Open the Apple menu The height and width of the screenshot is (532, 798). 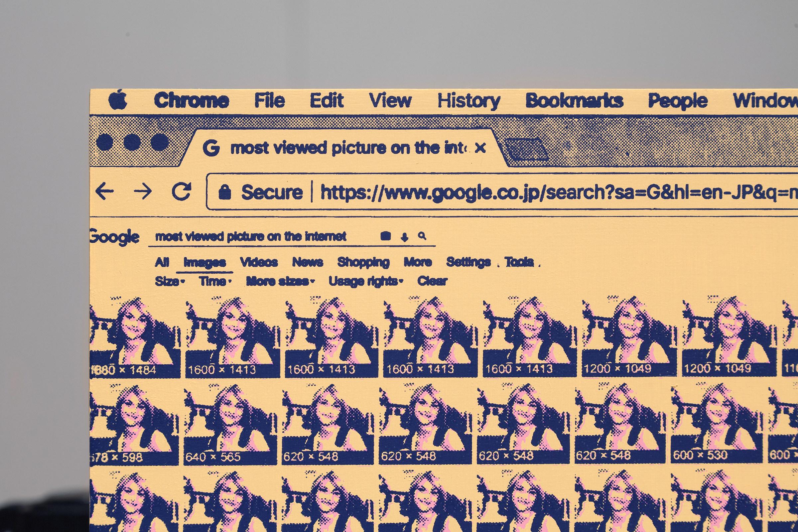pos(118,100)
